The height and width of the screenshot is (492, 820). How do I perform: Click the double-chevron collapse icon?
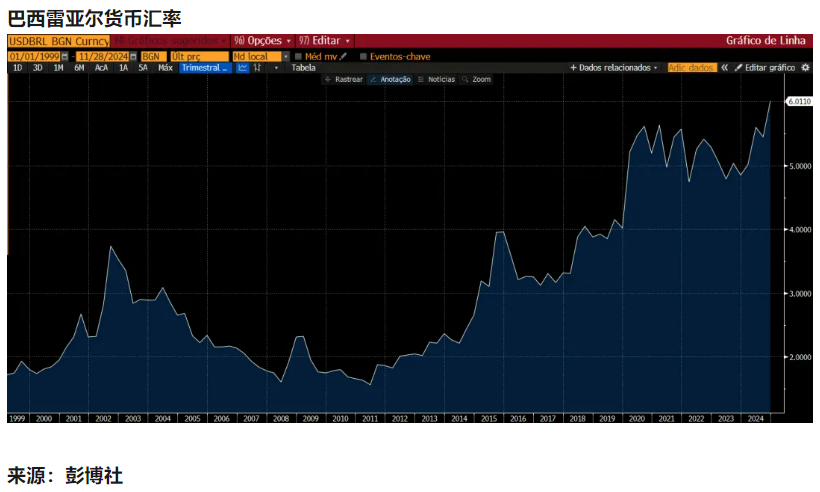tap(724, 68)
